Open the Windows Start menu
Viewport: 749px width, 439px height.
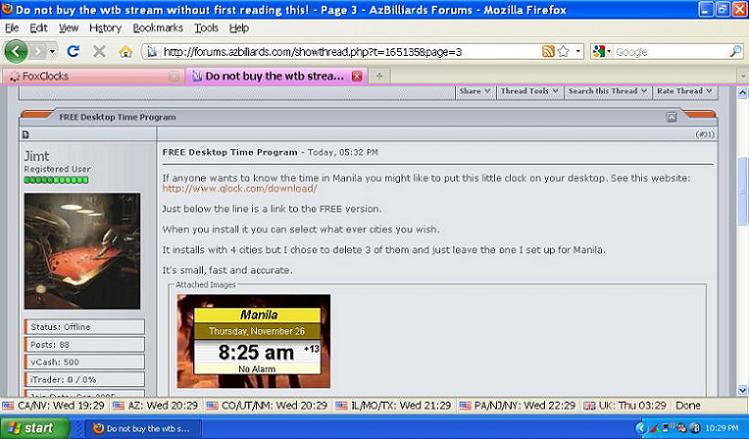(32, 427)
